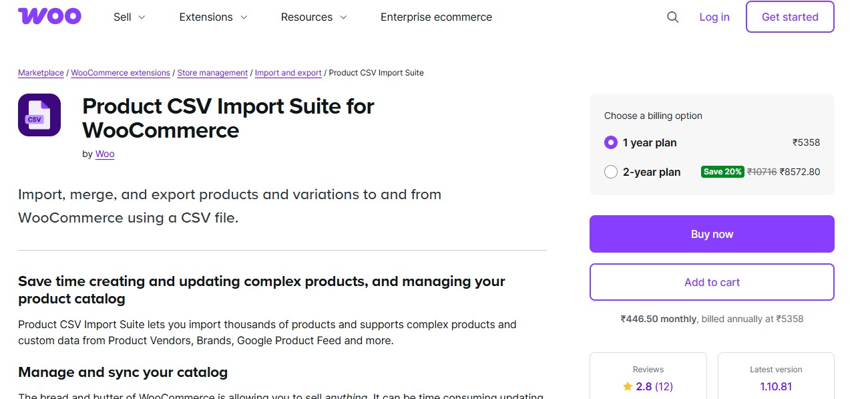Click the Woo logo
Image resolution: width=868 pixels, height=399 pixels.
point(49,15)
